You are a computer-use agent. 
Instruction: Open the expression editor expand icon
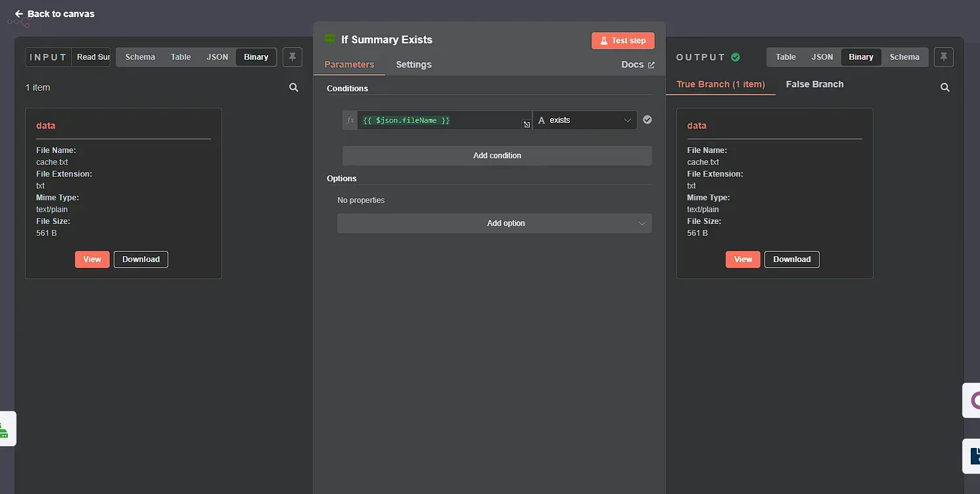(x=526, y=124)
